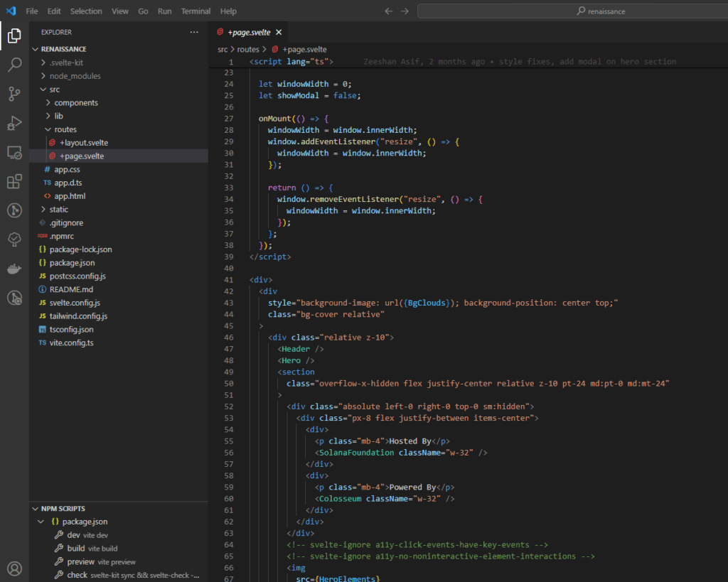Collapse the NPM SCRIPTS section
Image resolution: width=728 pixels, height=582 pixels.
(x=63, y=509)
